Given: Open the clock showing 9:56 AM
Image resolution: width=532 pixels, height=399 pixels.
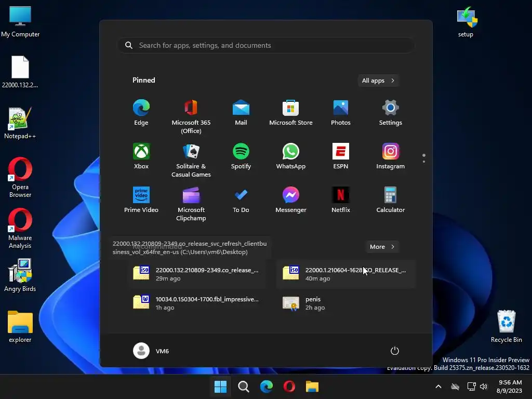Looking at the screenshot, I should (x=510, y=387).
